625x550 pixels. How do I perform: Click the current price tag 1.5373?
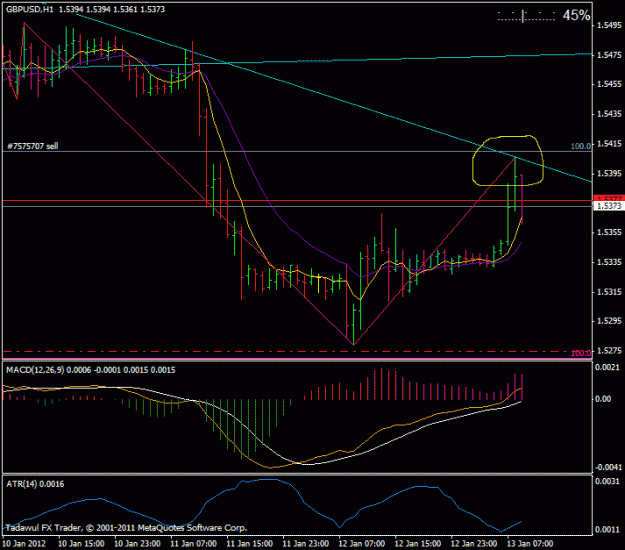point(609,206)
